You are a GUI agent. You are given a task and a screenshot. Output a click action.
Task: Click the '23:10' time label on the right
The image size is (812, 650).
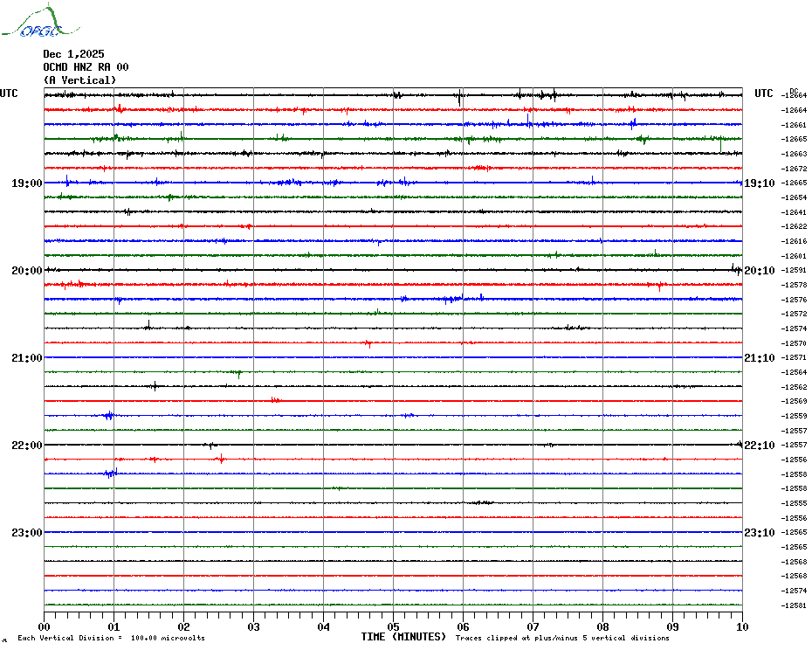tap(760, 532)
